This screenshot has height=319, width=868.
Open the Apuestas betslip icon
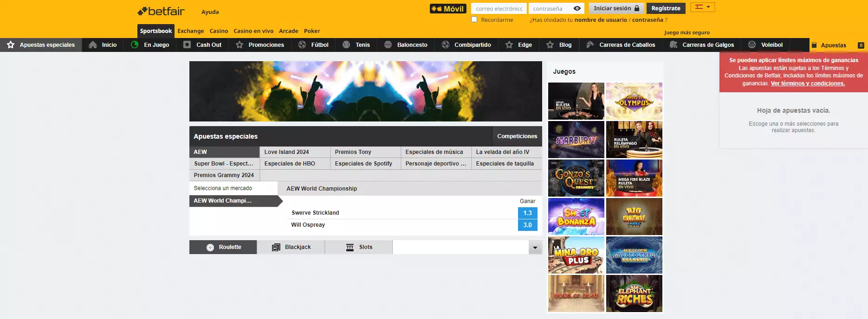[x=814, y=45]
